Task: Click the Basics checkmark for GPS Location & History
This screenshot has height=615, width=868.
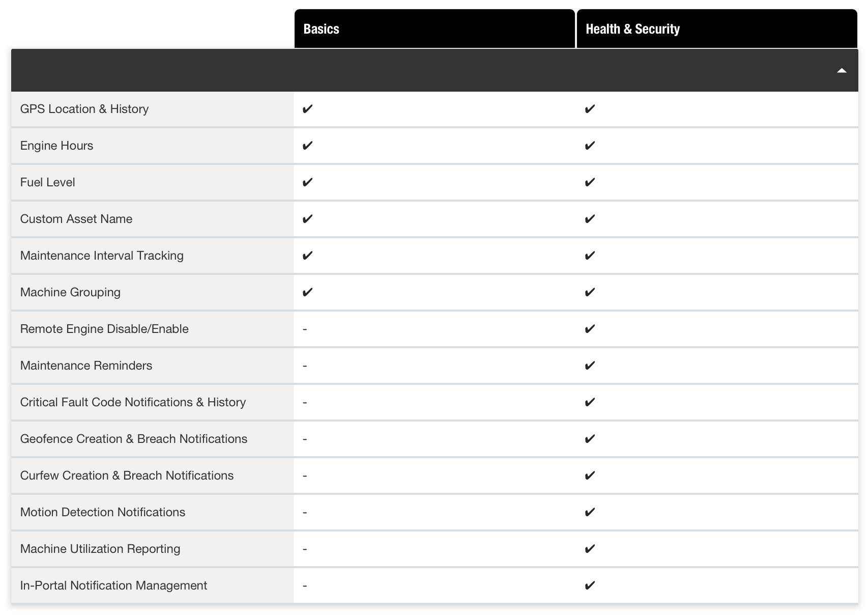Action: point(307,109)
